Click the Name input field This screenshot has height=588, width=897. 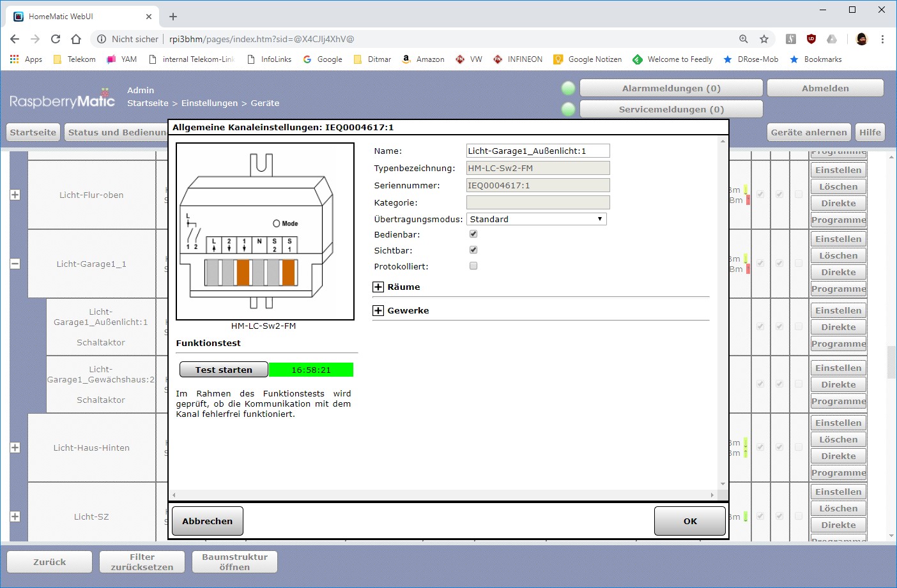538,151
